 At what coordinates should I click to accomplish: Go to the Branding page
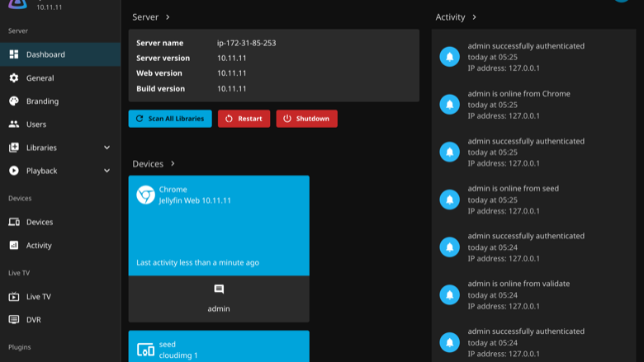(60, 101)
